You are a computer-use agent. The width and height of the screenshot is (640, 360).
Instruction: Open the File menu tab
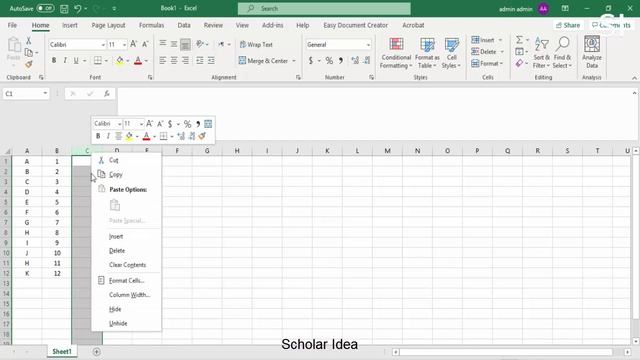(12, 25)
